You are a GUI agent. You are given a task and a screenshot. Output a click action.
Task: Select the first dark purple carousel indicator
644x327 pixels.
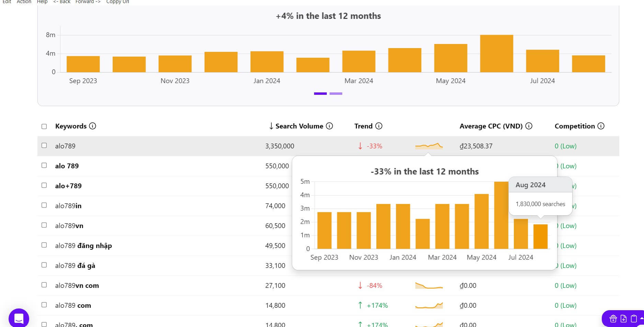320,93
